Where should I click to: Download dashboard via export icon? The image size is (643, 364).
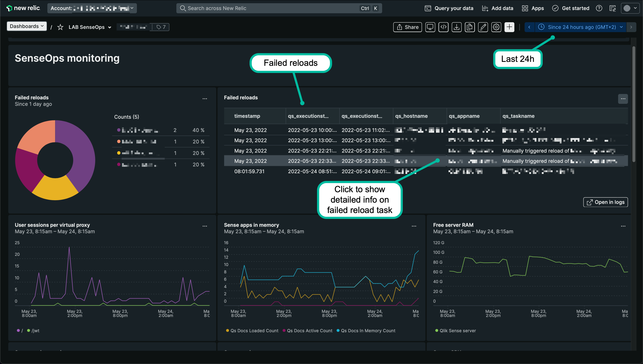pyautogui.click(x=456, y=27)
